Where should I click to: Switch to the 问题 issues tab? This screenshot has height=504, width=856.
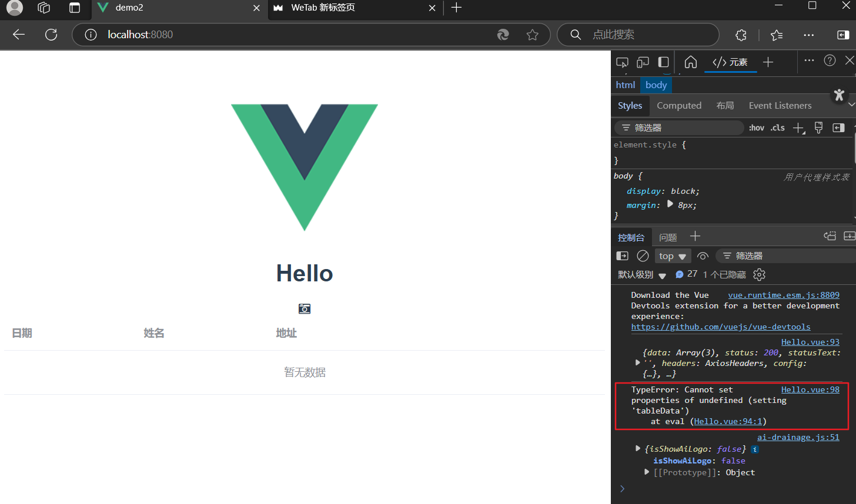pyautogui.click(x=668, y=237)
